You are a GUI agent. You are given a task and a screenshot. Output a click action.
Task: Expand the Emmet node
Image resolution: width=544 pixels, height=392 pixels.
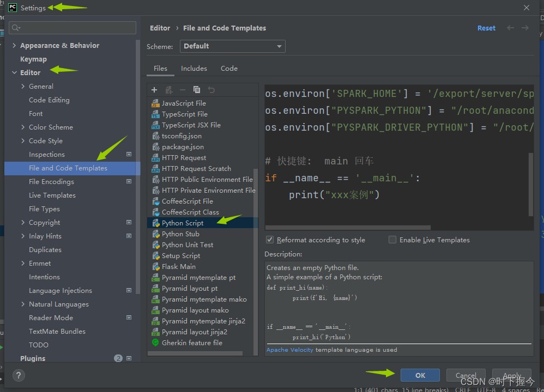pyautogui.click(x=23, y=264)
